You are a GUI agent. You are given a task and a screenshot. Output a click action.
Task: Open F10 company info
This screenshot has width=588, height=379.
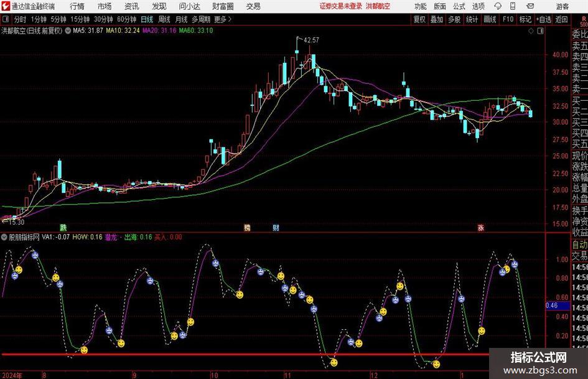(508, 19)
